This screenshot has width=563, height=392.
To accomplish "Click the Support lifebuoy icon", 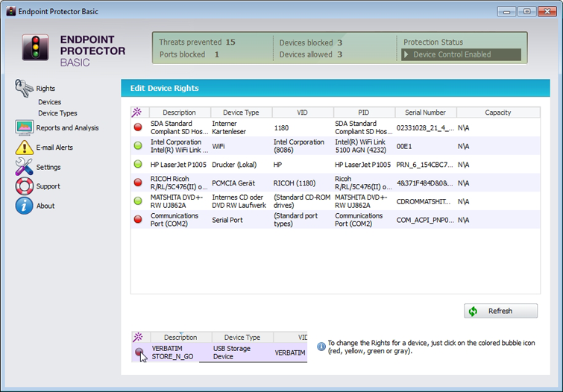I will point(25,186).
